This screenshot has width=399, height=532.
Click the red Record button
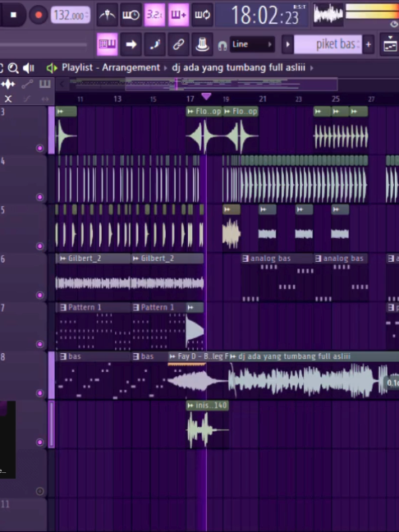[x=39, y=15]
